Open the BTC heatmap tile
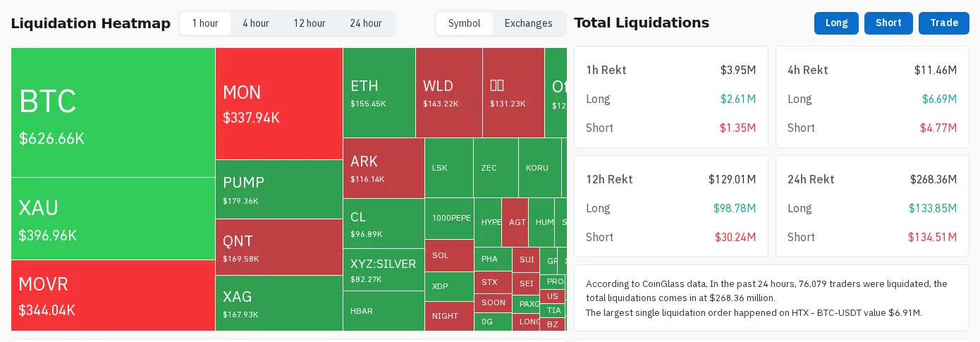980x342 pixels. [113, 112]
